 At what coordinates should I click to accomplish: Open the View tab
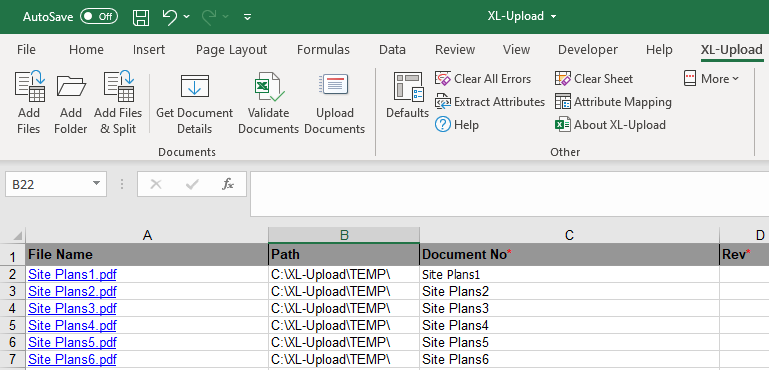coord(516,50)
